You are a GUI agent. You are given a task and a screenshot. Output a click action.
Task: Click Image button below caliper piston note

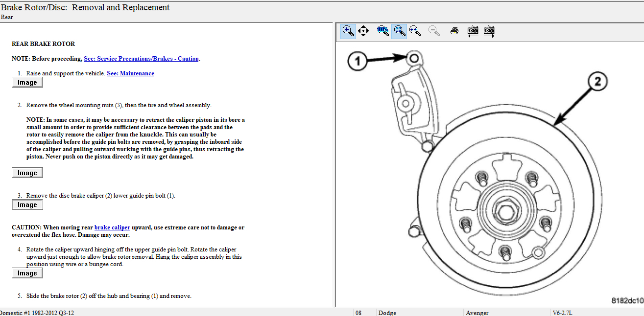pyautogui.click(x=27, y=173)
